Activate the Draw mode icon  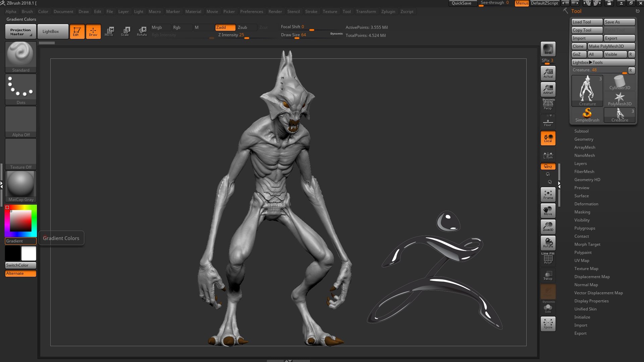[x=93, y=32]
